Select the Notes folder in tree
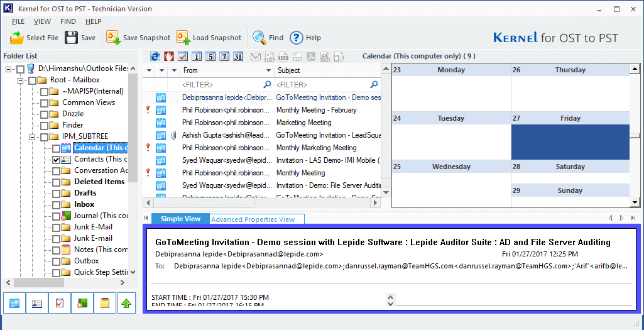The image size is (644, 330). tap(101, 250)
